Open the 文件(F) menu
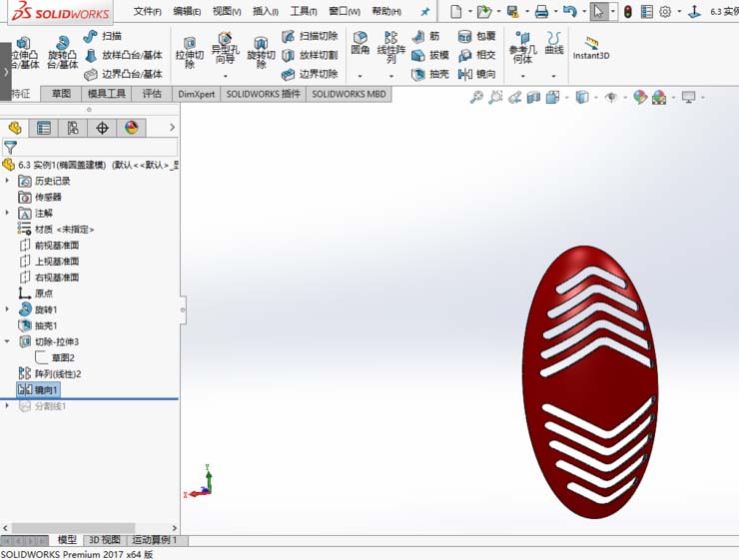739x560 pixels. click(x=147, y=11)
